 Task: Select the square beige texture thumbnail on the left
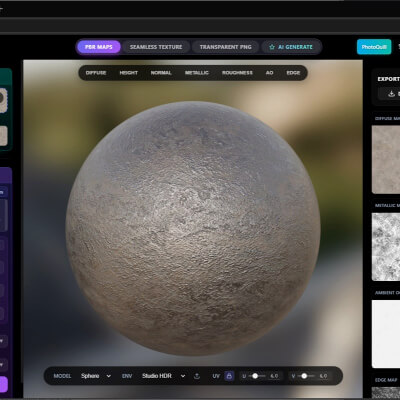3,136
